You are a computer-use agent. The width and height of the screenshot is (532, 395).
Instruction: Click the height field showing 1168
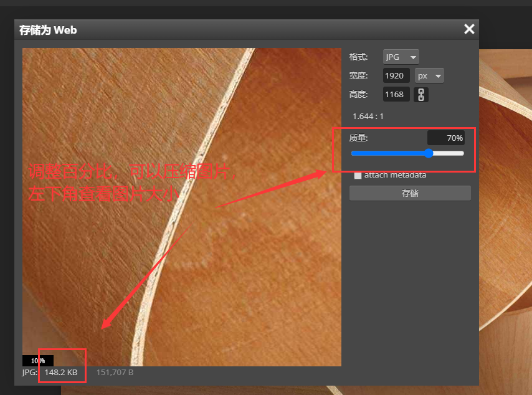pyautogui.click(x=396, y=95)
